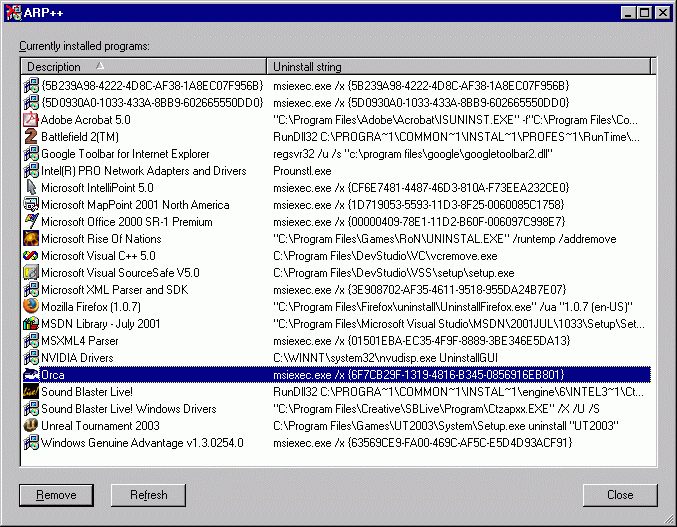677x527 pixels.
Task: Select the NVIDIA Drivers name
Action: tap(77, 358)
